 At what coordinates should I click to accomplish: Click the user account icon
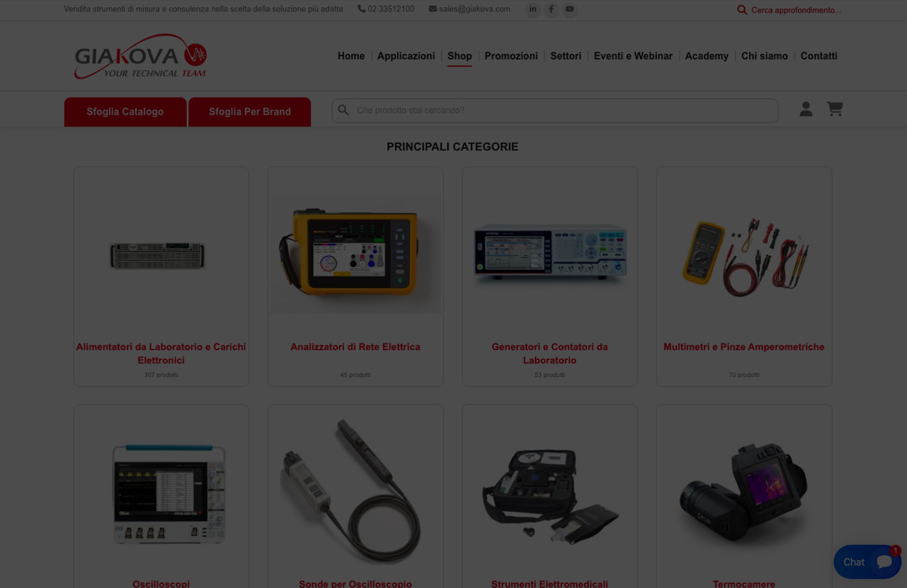[806, 109]
